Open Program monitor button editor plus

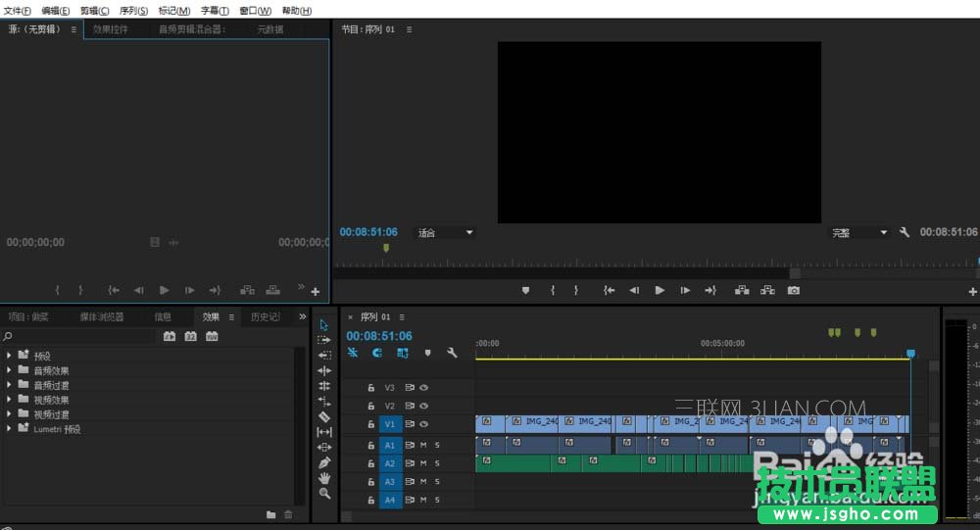(x=972, y=291)
